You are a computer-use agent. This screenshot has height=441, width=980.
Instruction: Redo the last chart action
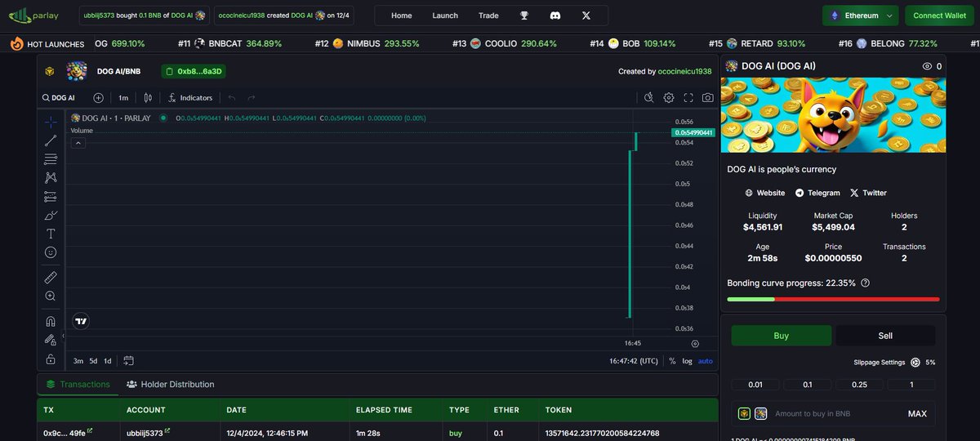[x=252, y=98]
